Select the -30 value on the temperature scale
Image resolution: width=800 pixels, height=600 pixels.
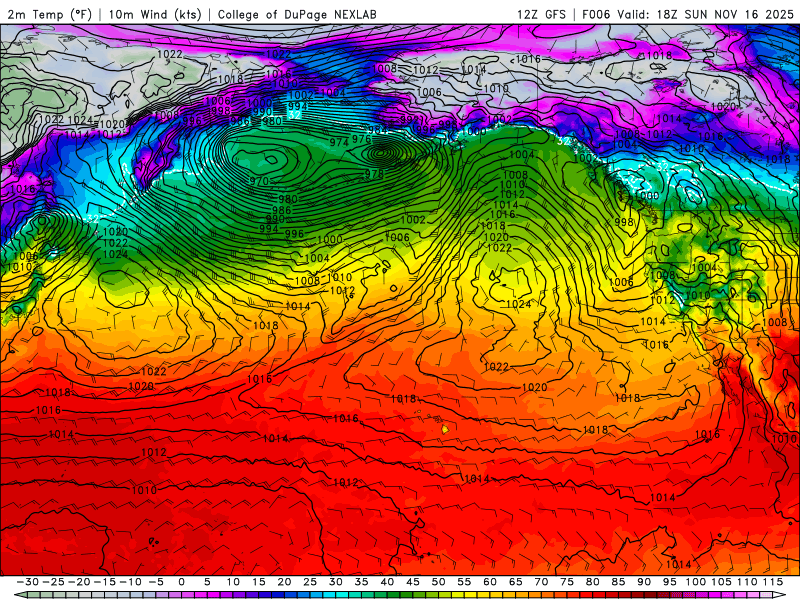click(x=28, y=582)
